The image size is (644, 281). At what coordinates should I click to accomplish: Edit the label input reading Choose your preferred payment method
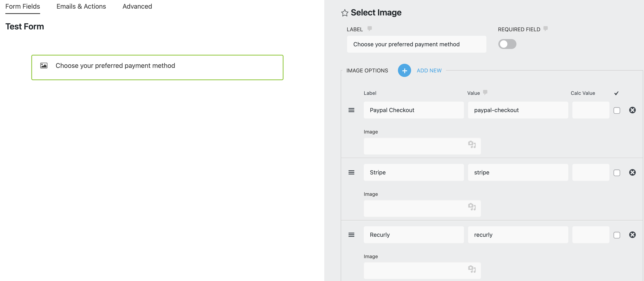pos(416,44)
